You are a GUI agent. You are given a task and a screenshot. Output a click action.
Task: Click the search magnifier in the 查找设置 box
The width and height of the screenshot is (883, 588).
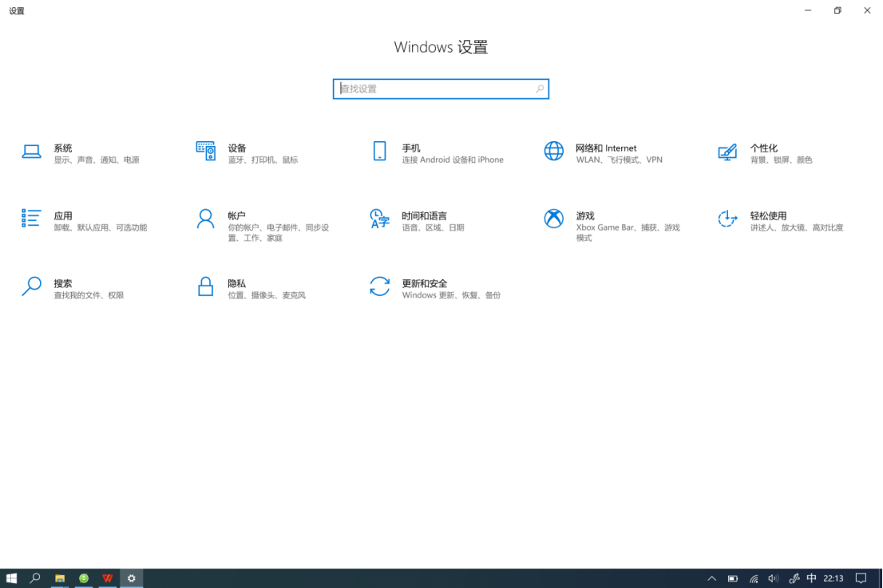pyautogui.click(x=540, y=89)
